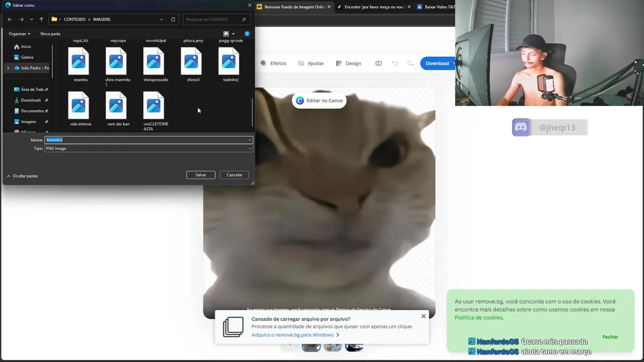The width and height of the screenshot is (644, 362).
Task: Collapse folders with Ocultar pastas
Action: click(22, 176)
